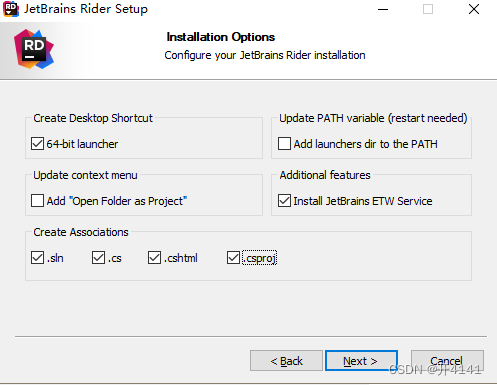Uncheck the 64-bit launcher checkbox
This screenshot has height=385, width=497.
[x=37, y=144]
